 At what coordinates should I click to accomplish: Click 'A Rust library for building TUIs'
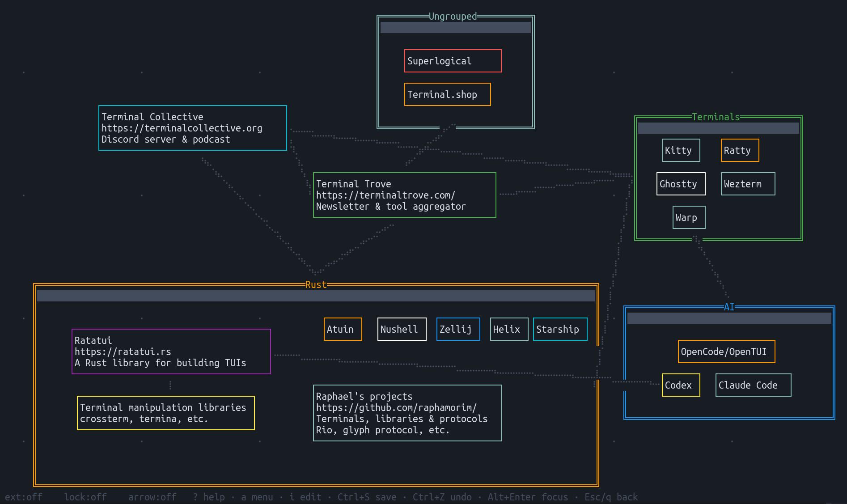coord(160,363)
